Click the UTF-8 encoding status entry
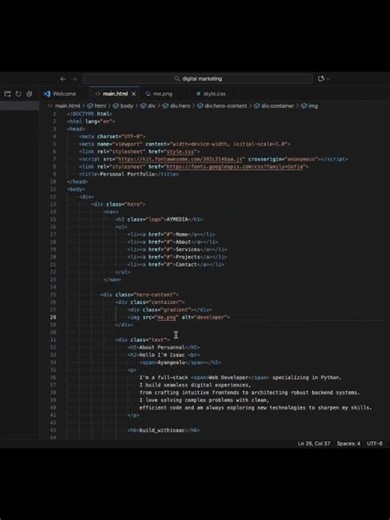 (x=375, y=444)
